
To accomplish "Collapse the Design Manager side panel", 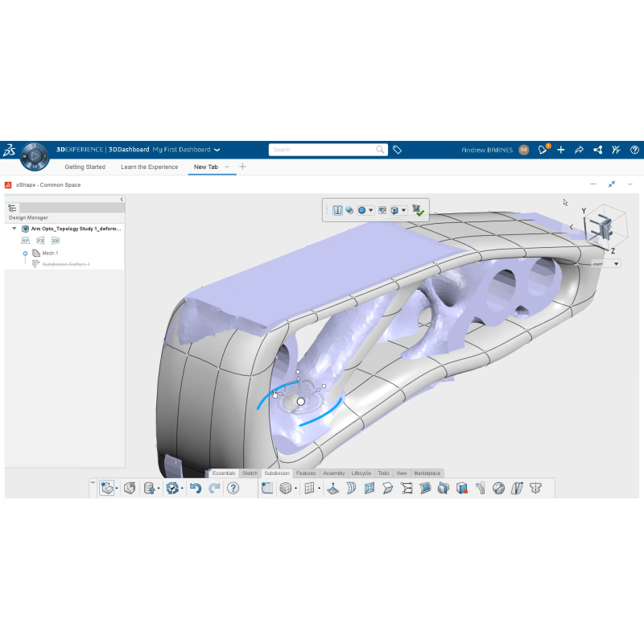I will point(122,199).
